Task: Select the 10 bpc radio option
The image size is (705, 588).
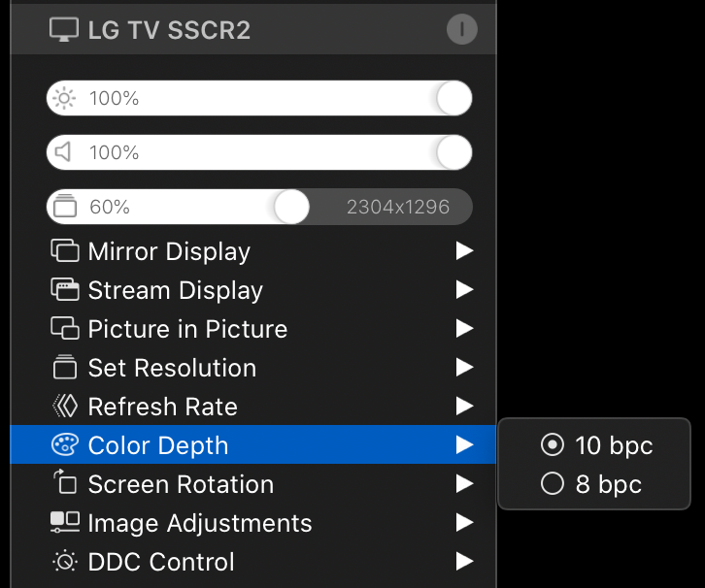Action: click(x=553, y=445)
